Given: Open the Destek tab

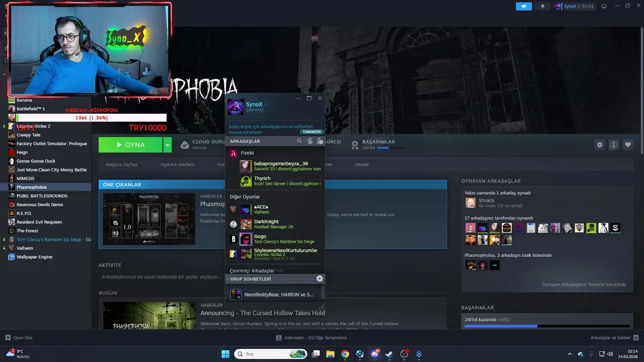Looking at the screenshot, I should [x=362, y=164].
